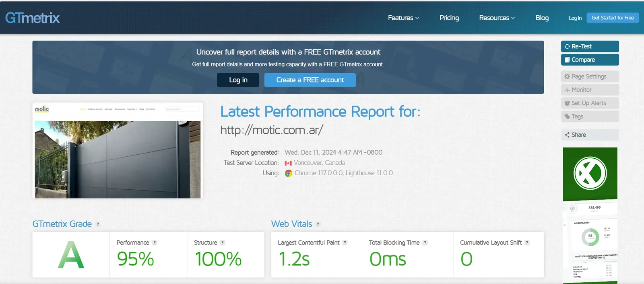The height and width of the screenshot is (284, 644).
Task: Click Chrome 117.0.0.0, Lighthouse 11.0.0 text
Action: (343, 173)
